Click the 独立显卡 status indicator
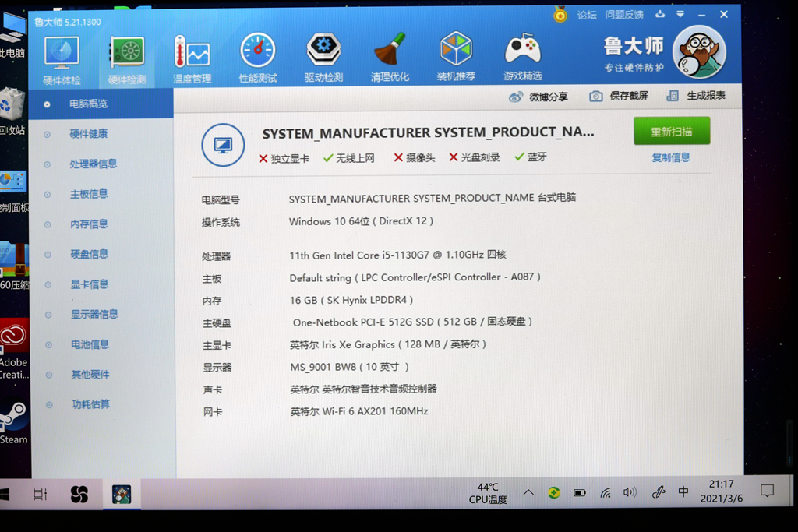 (x=284, y=159)
